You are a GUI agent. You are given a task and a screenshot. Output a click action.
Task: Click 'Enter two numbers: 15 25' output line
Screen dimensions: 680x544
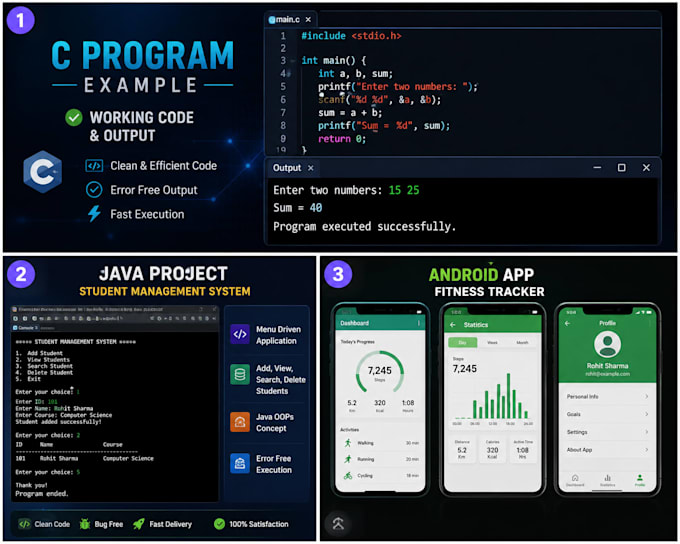point(346,190)
